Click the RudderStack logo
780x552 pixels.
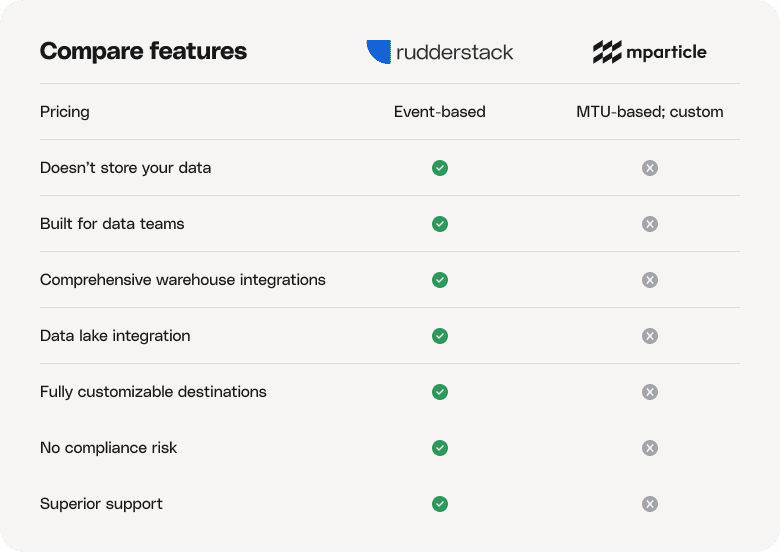point(440,52)
